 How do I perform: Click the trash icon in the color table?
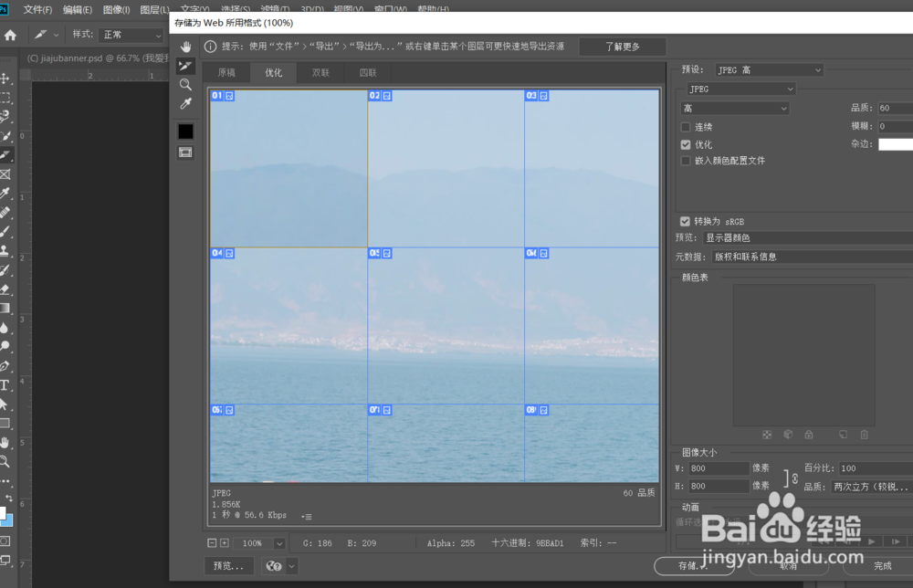click(x=864, y=436)
